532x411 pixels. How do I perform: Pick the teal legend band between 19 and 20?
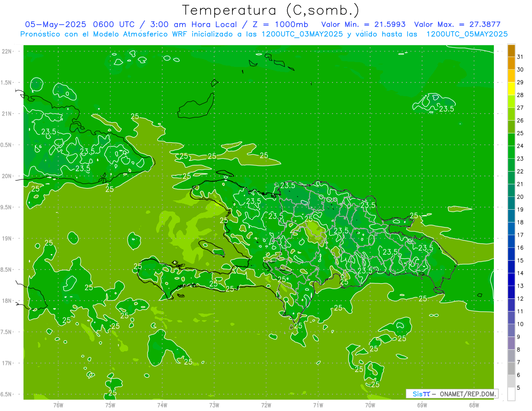511,203
